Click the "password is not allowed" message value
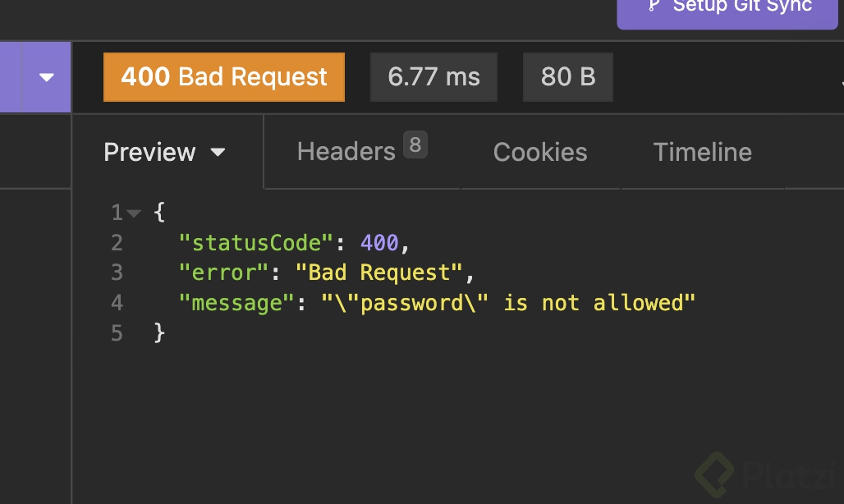Screen dimensions: 844x504 (508, 303)
